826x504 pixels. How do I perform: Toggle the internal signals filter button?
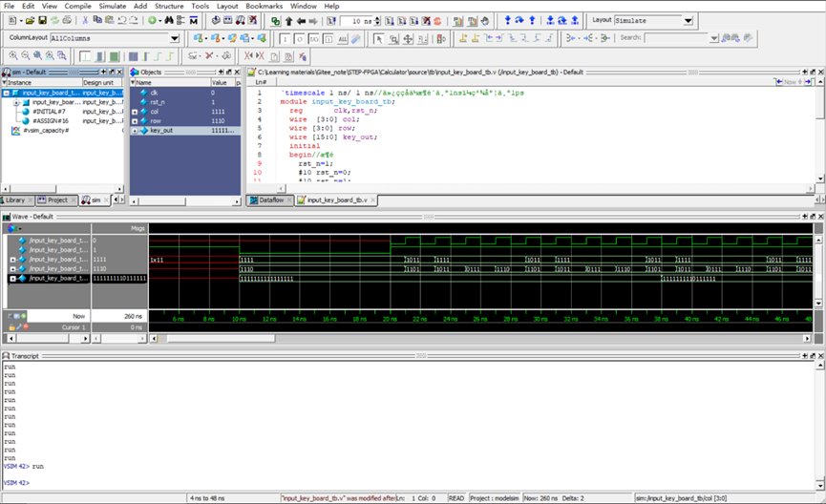328,39
